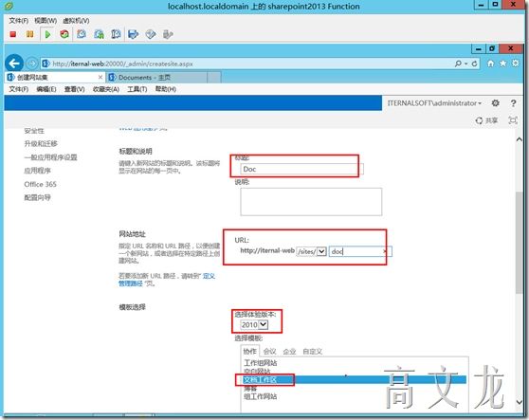Viewport: 529px width, 420px height.
Task: Open the /sites/ path dropdown
Action: pos(311,251)
